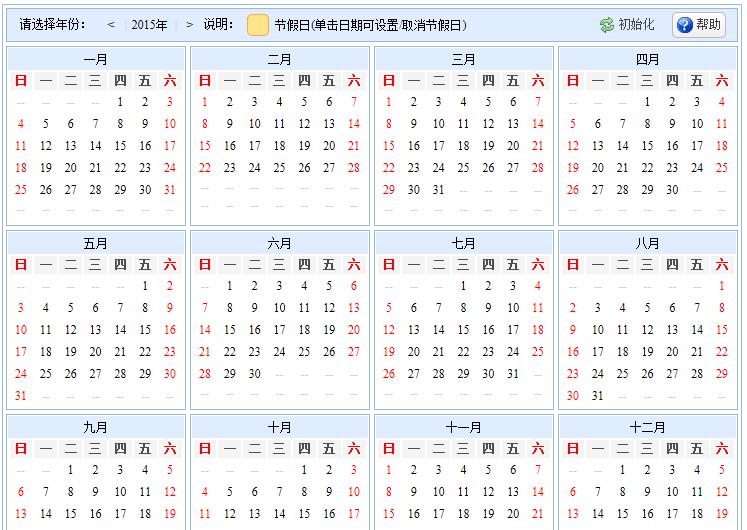This screenshot has height=530, width=747.
Task: Go to previous year with < arrow
Action: (111, 24)
